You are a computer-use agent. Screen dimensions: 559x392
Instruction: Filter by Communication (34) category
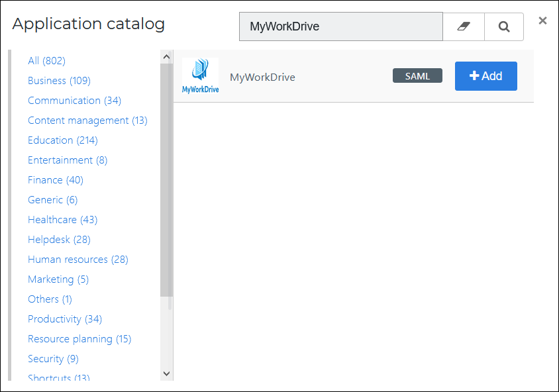pyautogui.click(x=74, y=101)
